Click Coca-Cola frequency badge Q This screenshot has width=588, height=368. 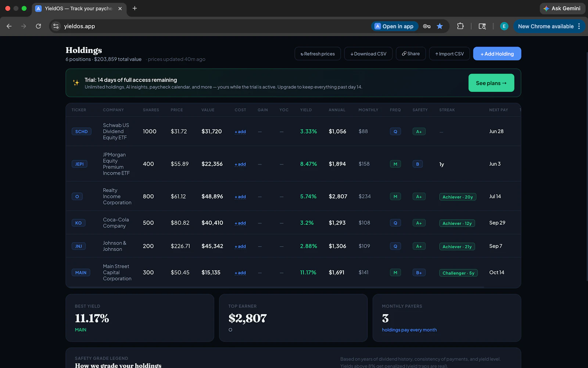click(395, 223)
